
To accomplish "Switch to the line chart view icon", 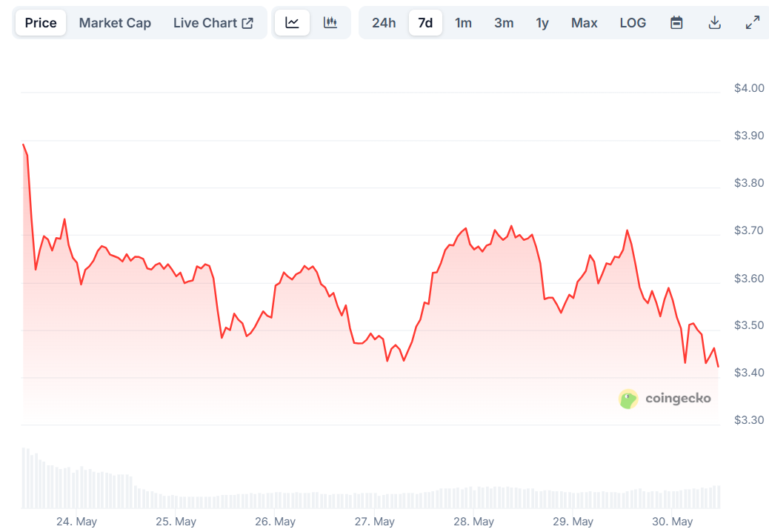I will [x=293, y=22].
